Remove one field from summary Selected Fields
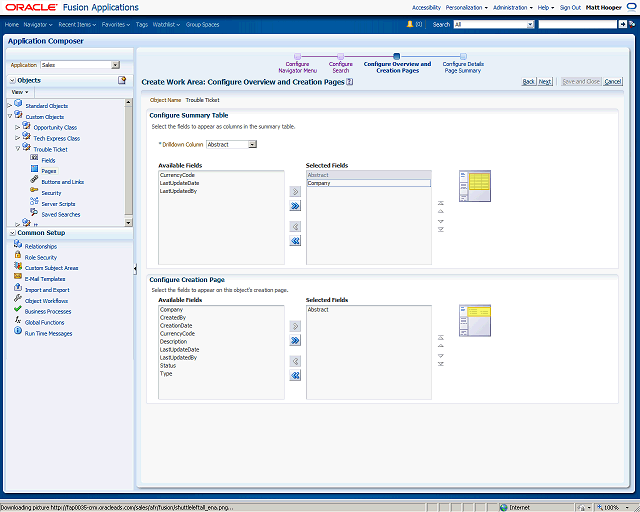This screenshot has height=512, width=640. (295, 227)
